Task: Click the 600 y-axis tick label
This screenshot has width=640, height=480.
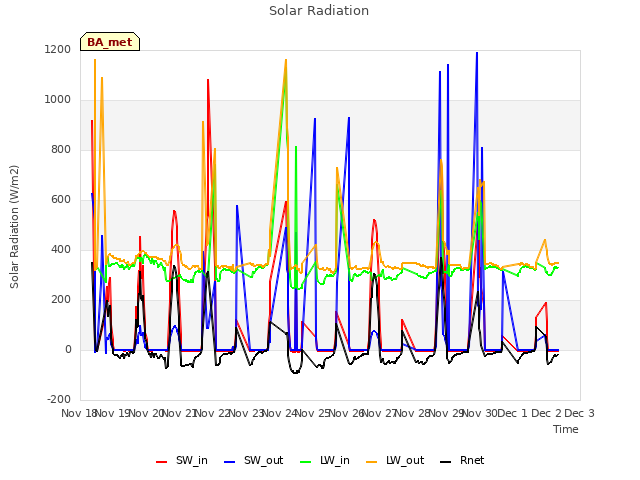Action: (61, 200)
